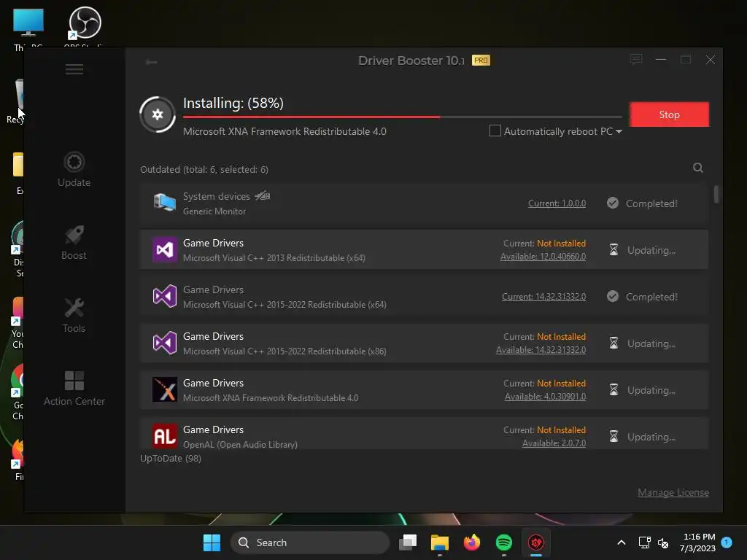
Task: Open the Manage License link
Action: pyautogui.click(x=673, y=492)
